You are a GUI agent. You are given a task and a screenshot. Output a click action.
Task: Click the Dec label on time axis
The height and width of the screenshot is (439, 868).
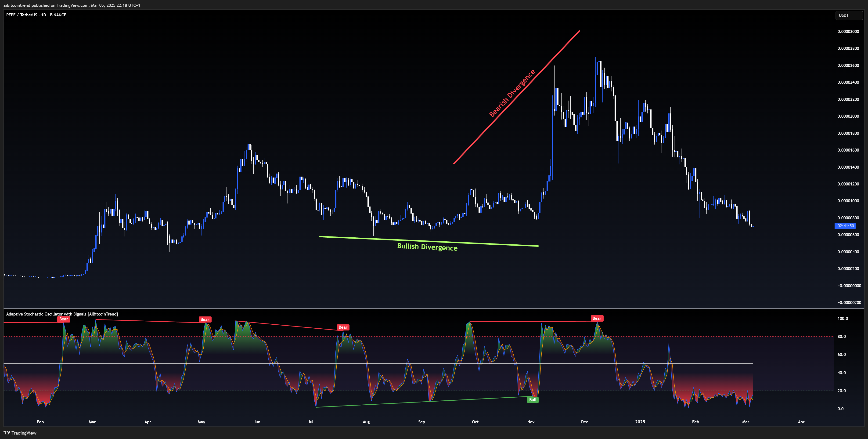pyautogui.click(x=585, y=422)
